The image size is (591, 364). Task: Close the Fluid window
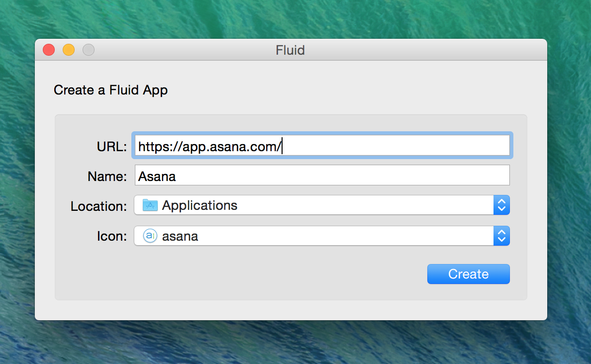point(48,50)
